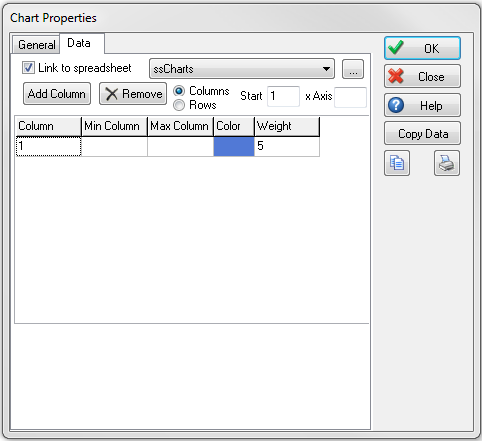The width and height of the screenshot is (482, 441).
Task: Click the copy documents icon button
Action: click(x=397, y=163)
